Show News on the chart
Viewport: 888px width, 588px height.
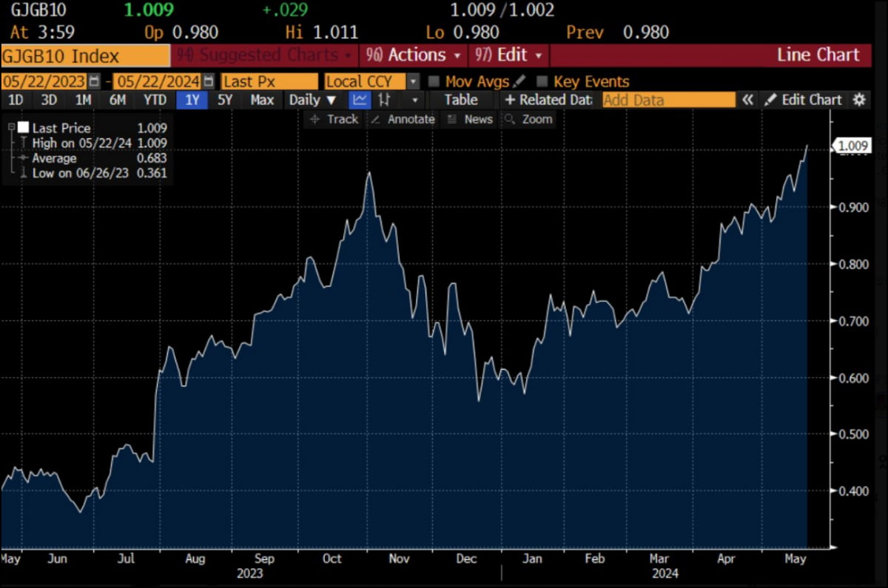[x=471, y=119]
